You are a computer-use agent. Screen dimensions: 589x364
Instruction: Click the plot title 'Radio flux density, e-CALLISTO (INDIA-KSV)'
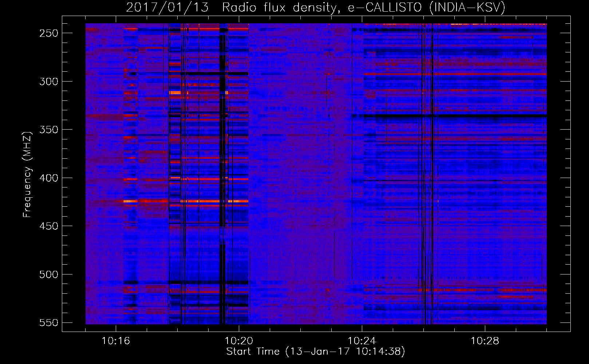tap(364, 7)
